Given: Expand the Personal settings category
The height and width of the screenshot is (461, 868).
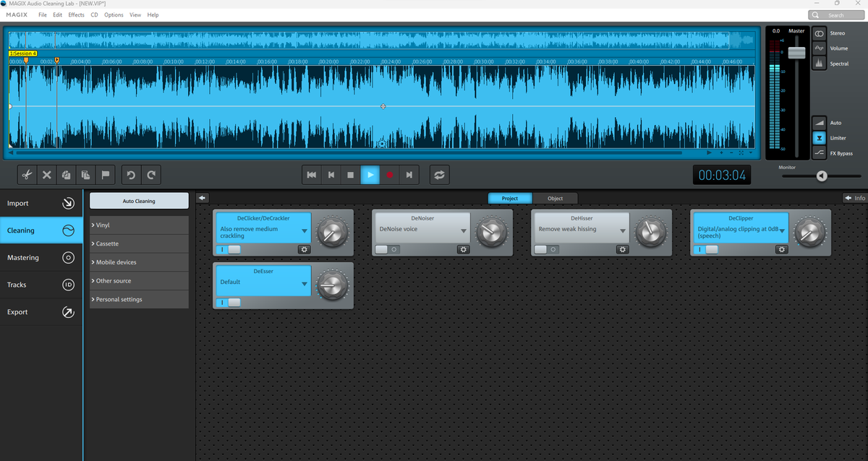Looking at the screenshot, I should coord(139,299).
